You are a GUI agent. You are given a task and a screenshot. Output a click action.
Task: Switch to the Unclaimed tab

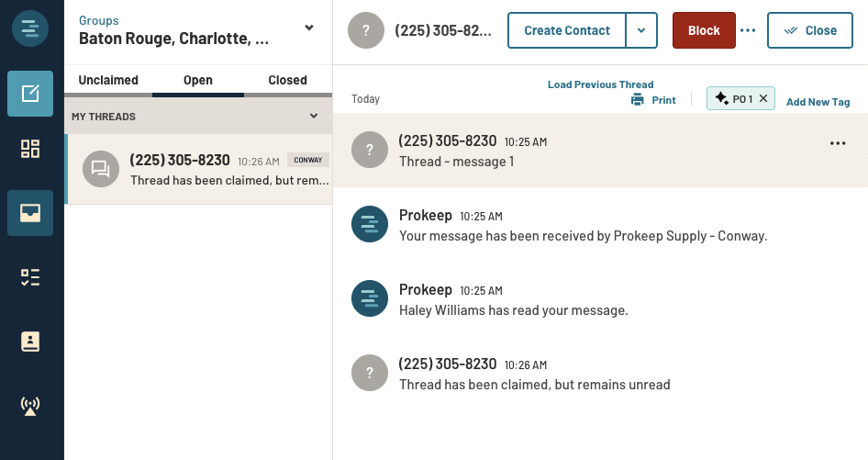click(108, 80)
